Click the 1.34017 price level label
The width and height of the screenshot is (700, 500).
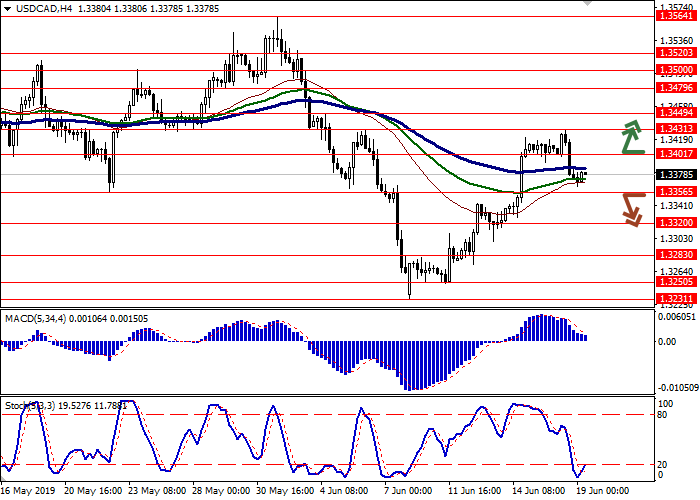pos(671,154)
